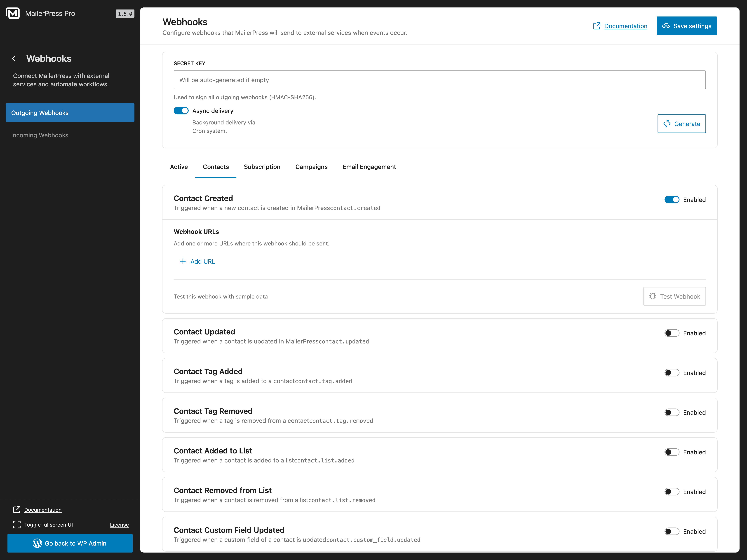Open the Email Engagement tab

coord(369,167)
